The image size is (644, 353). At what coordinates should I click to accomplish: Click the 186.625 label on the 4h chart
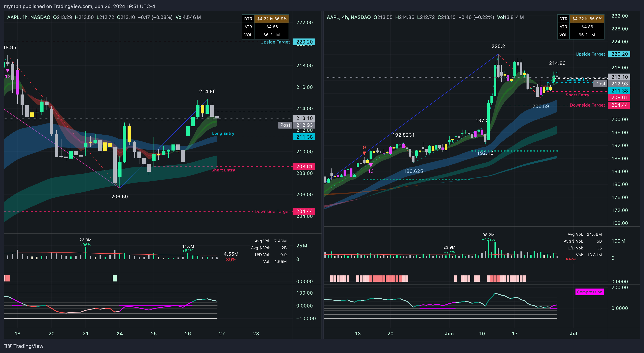point(413,171)
